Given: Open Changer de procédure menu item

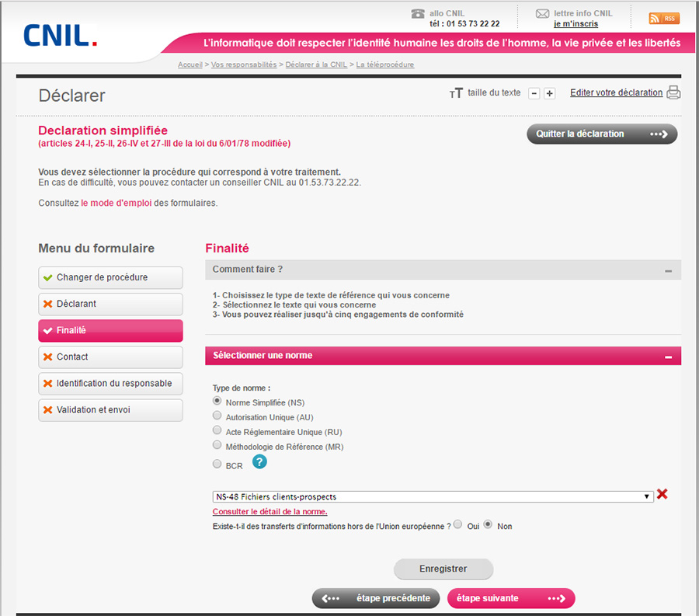Looking at the screenshot, I should pyautogui.click(x=110, y=277).
